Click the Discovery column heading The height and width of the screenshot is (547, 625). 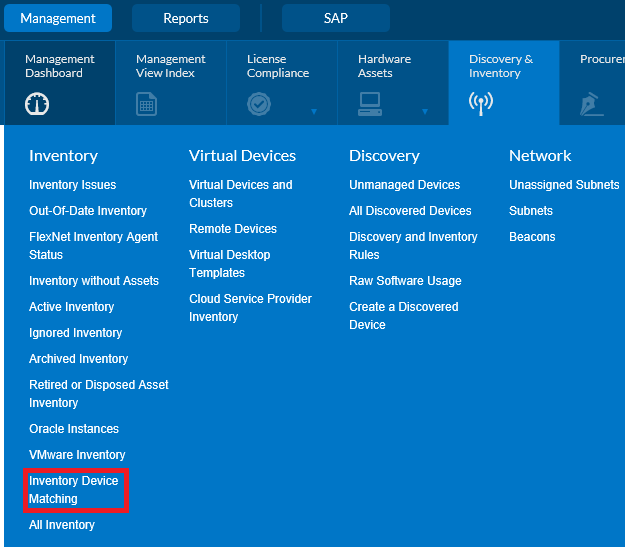point(384,155)
